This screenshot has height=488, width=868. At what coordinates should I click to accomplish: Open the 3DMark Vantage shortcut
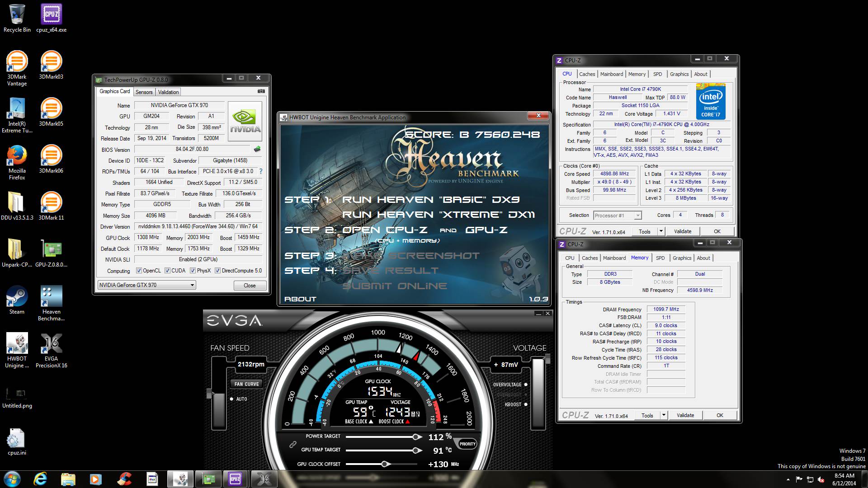click(17, 68)
